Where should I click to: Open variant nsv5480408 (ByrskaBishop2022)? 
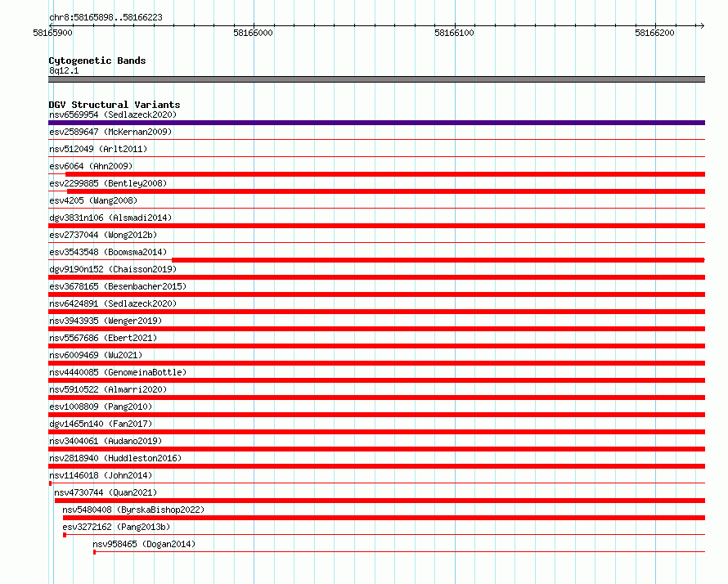pyautogui.click(x=133, y=510)
